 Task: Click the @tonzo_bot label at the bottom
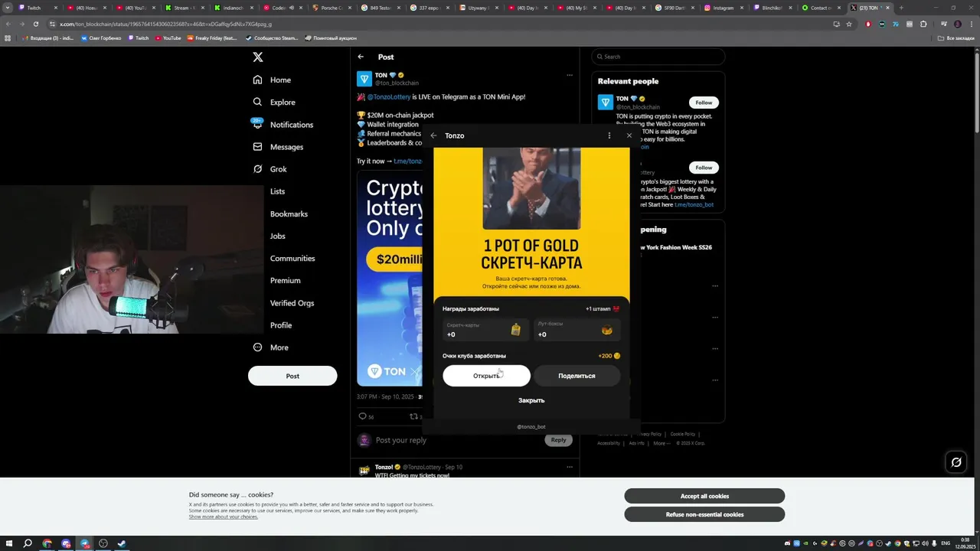[x=531, y=427]
